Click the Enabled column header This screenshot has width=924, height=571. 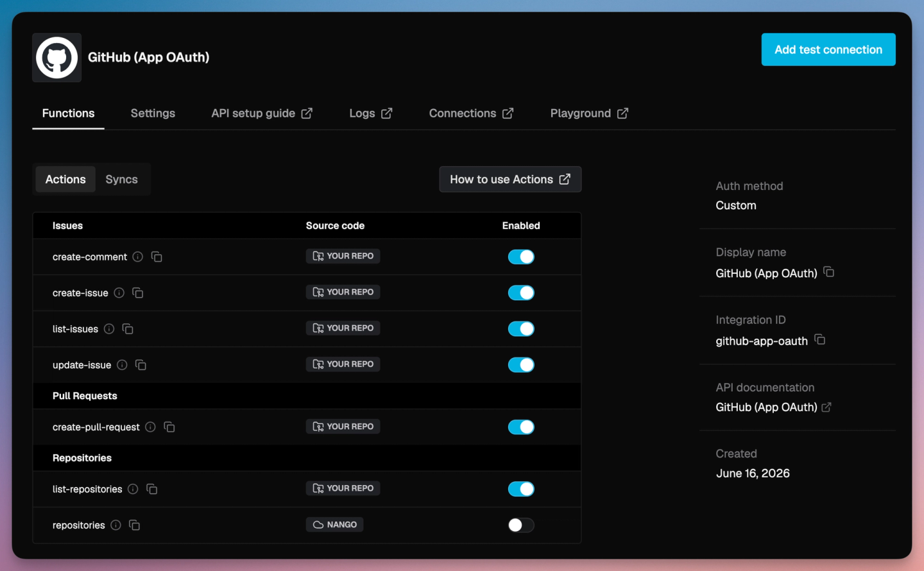pos(521,226)
